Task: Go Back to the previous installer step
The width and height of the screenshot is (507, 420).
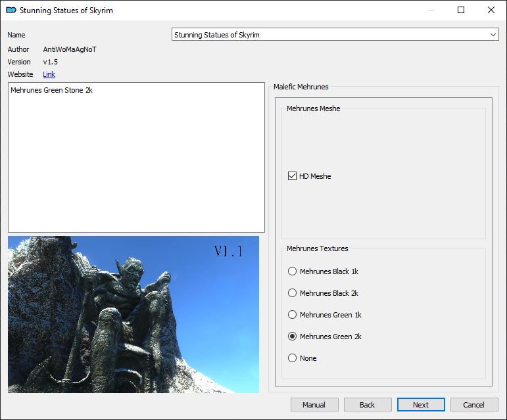Action: pyautogui.click(x=367, y=405)
